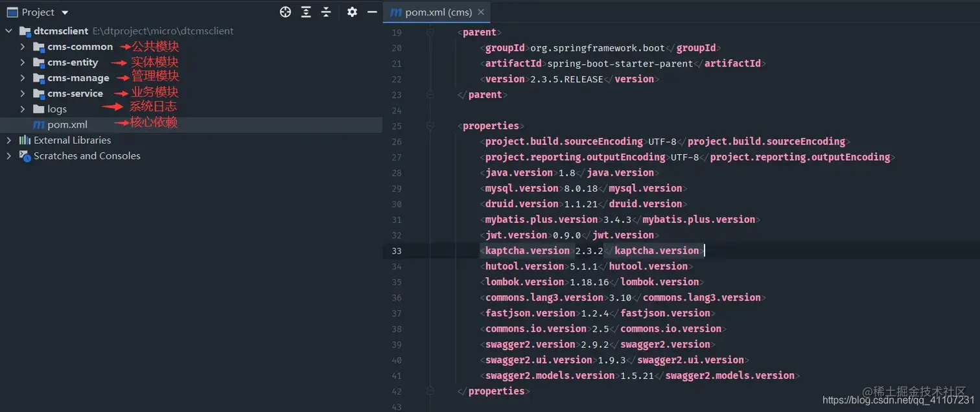
Task: Click the Select Opened File locate icon
Action: pos(285,12)
